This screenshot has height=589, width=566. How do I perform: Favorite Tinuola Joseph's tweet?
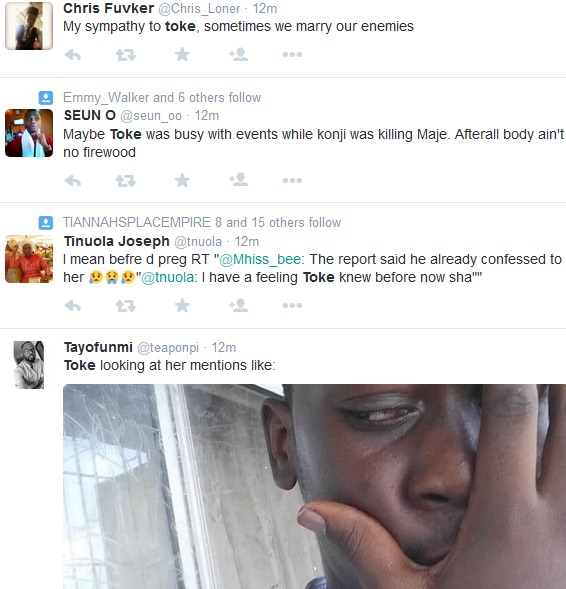(182, 305)
